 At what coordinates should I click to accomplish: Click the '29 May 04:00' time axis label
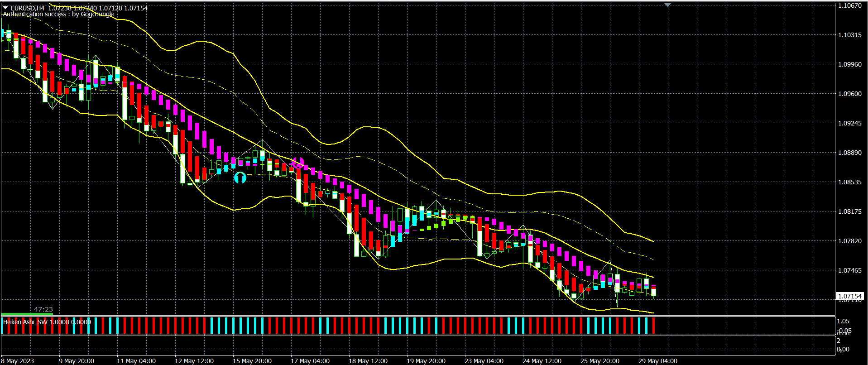[x=658, y=361]
